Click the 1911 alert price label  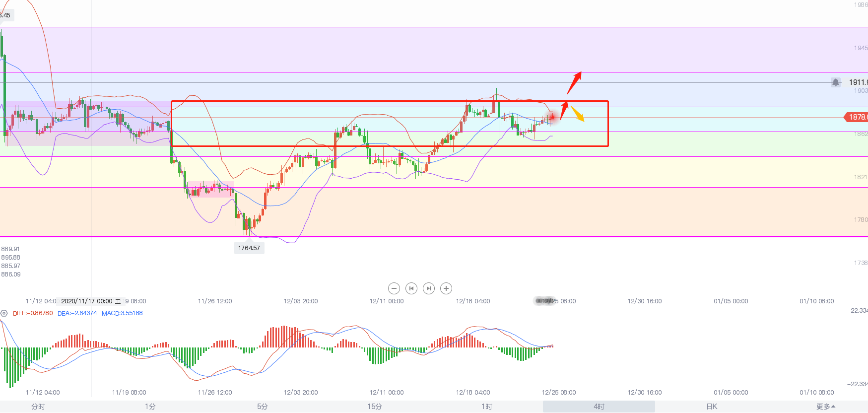click(x=858, y=82)
